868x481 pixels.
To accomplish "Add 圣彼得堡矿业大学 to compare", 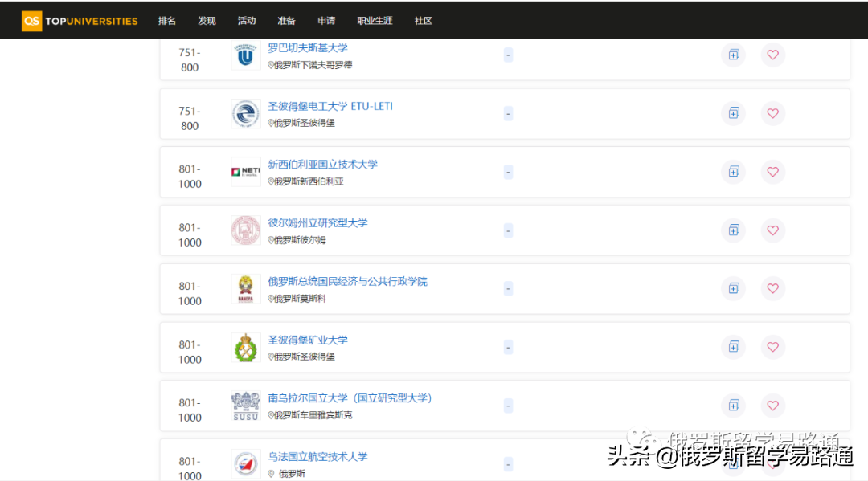I will [734, 347].
